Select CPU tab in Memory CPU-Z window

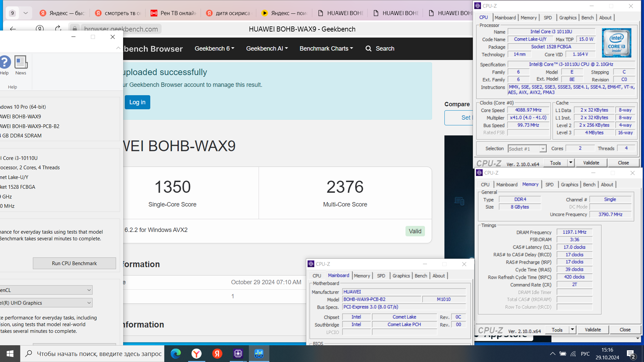[x=485, y=185]
